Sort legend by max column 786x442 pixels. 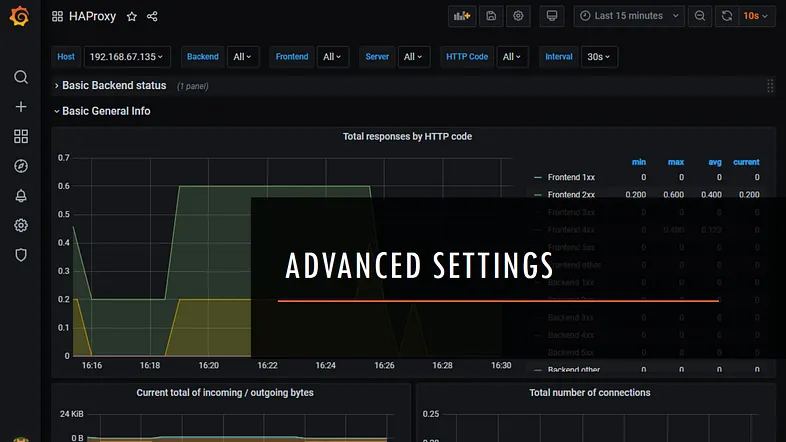[676, 162]
